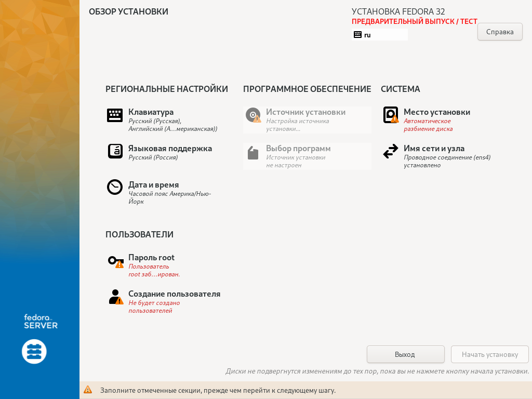Click the РЕГИОНАЛЬНЫЕ НАСТРОЙКИ heading
This screenshot has height=399, width=532.
point(167,89)
